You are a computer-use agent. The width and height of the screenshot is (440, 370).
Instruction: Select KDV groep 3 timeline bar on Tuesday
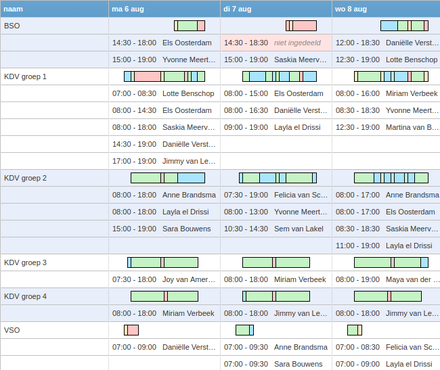point(276,263)
